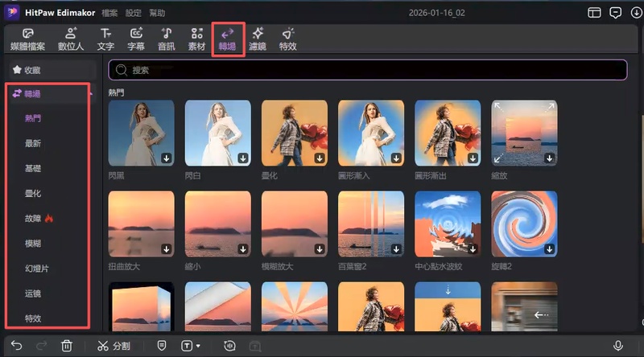Select the 模糊放大 transition thumbnail
The width and height of the screenshot is (644, 357).
[295, 224]
